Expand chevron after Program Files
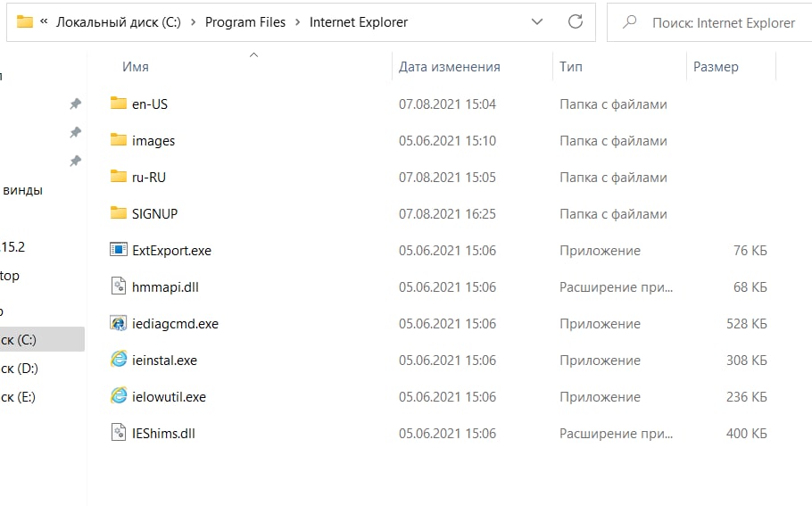The image size is (812, 506). click(298, 22)
